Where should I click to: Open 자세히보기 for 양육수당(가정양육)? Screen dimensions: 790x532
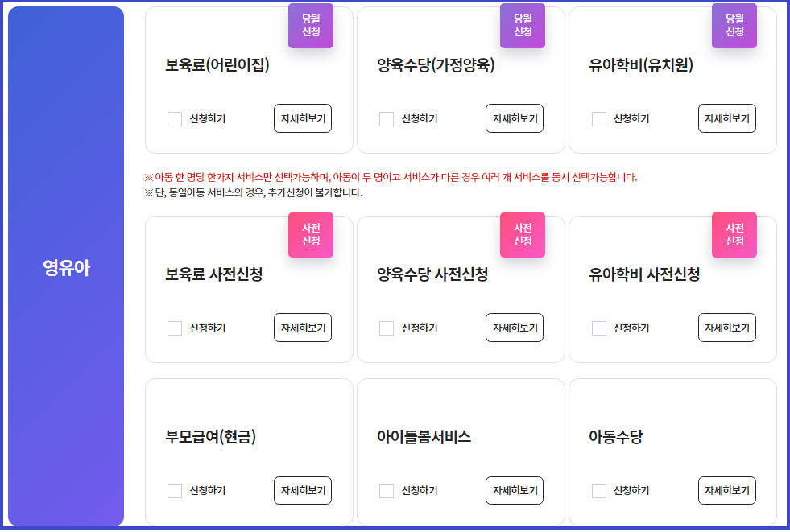514,118
